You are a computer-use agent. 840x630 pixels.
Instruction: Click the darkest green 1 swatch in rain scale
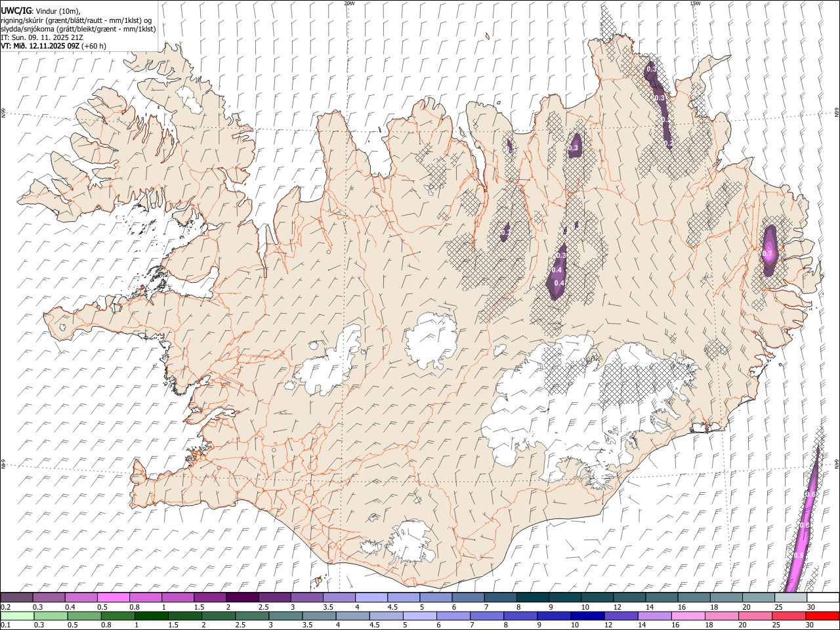point(152,616)
